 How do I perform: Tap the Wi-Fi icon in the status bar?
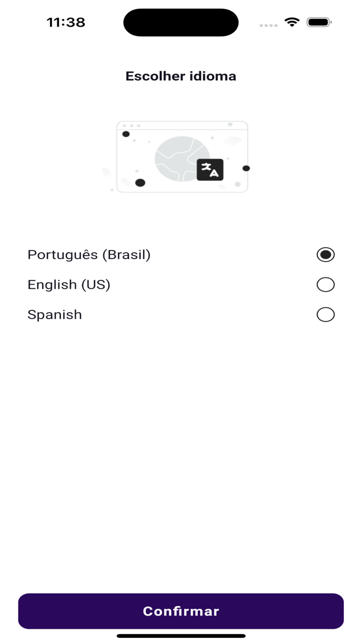click(x=291, y=22)
